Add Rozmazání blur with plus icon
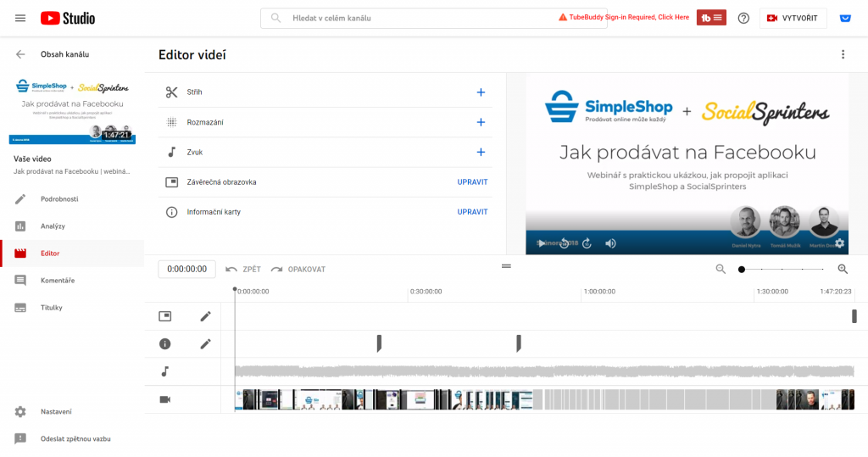The height and width of the screenshot is (457, 868). (x=481, y=122)
